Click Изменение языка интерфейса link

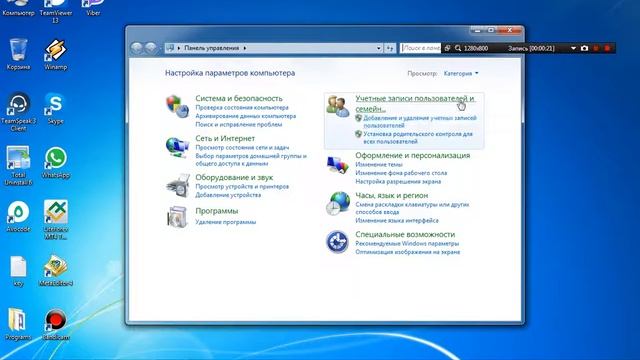click(397, 220)
